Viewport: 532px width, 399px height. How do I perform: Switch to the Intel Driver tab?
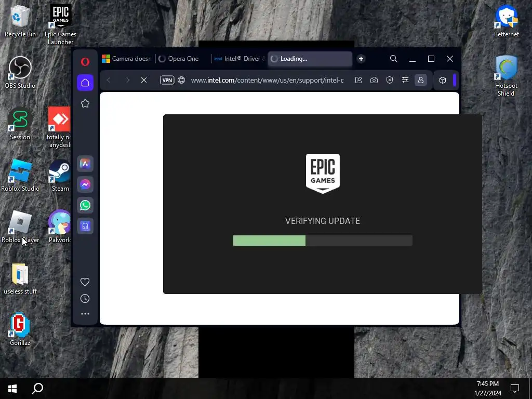[x=240, y=59]
